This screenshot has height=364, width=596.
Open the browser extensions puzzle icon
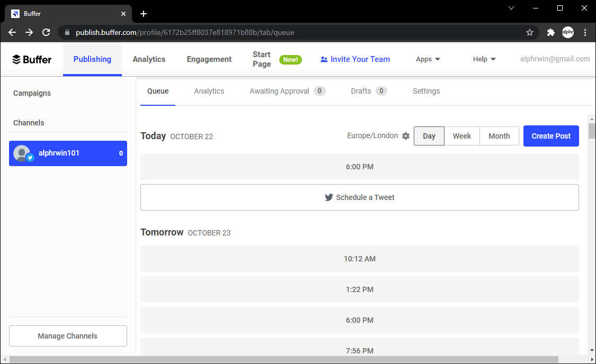[551, 32]
